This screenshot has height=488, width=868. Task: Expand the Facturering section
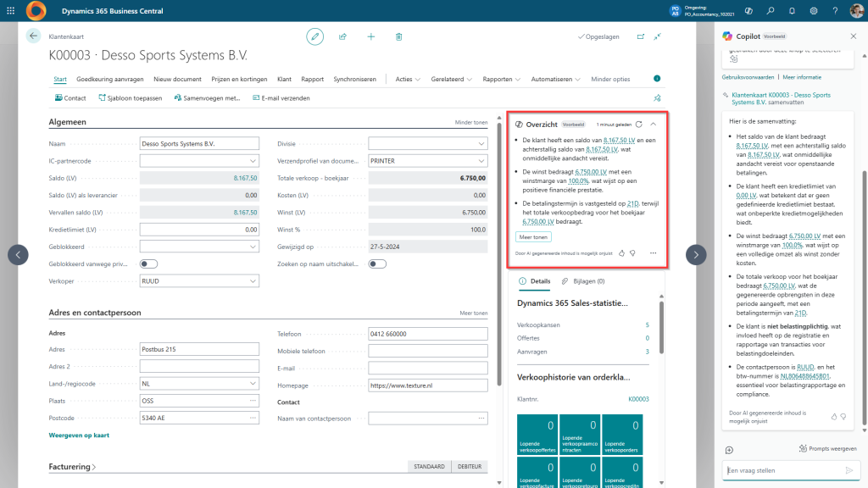tap(73, 467)
